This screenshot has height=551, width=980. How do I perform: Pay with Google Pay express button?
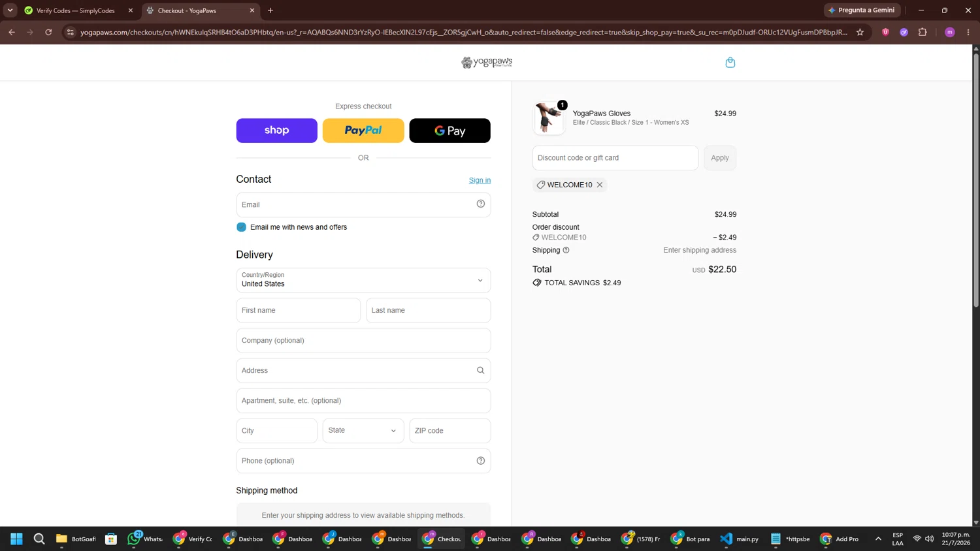(x=450, y=131)
